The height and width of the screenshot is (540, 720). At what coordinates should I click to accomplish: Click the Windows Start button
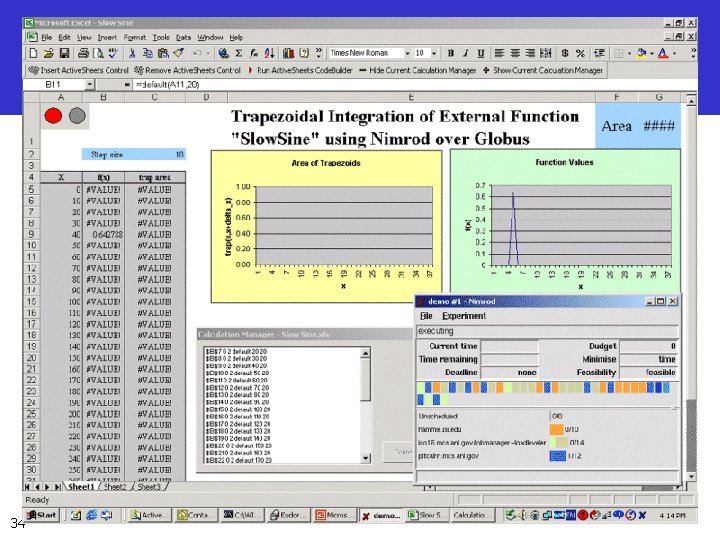pyautogui.click(x=42, y=515)
